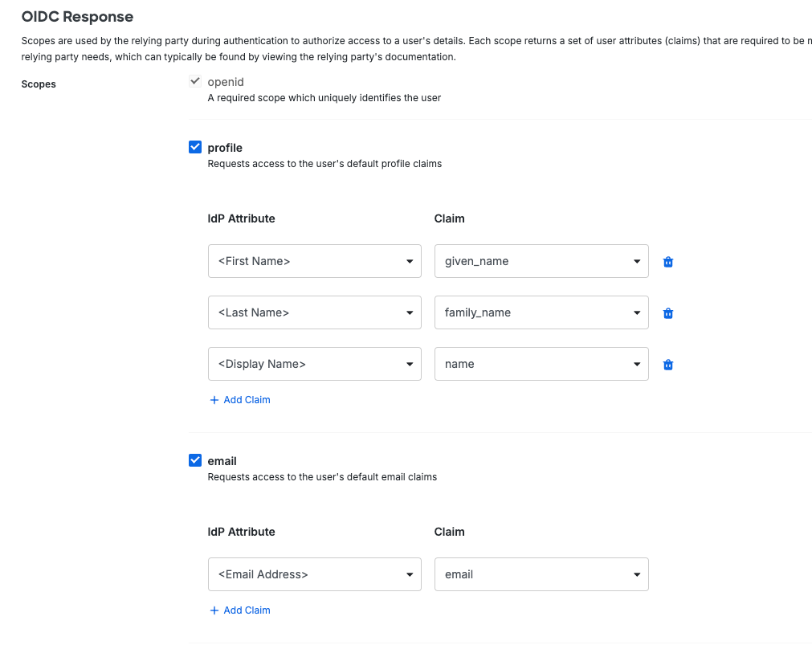Click the plus icon under profile claims
Image resolution: width=812 pixels, height=649 pixels.
coord(214,400)
